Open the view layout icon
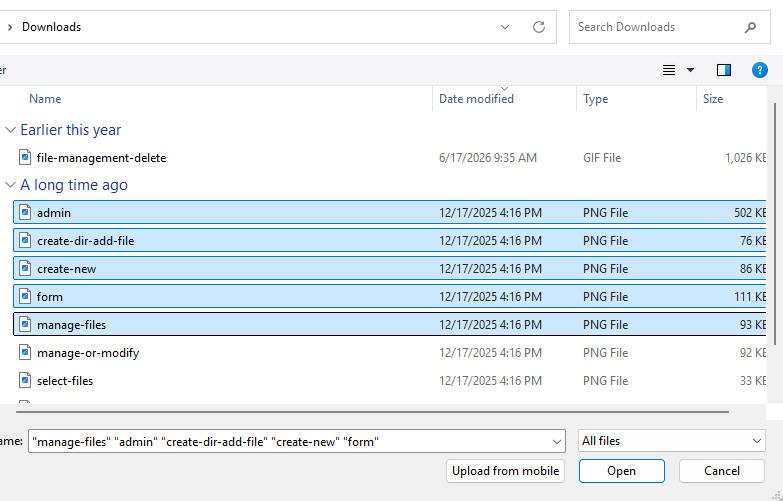The height and width of the screenshot is (501, 783). tap(669, 70)
